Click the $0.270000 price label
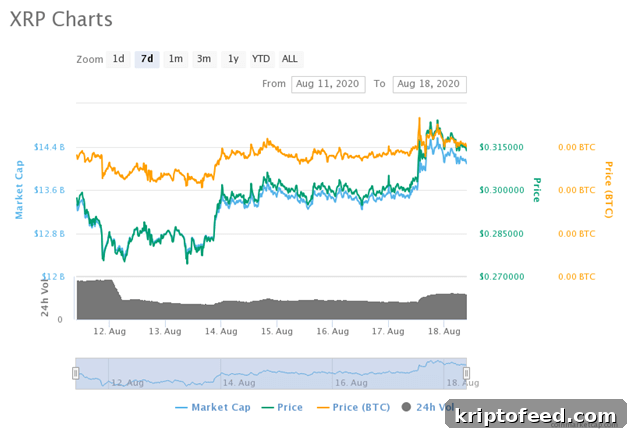The height and width of the screenshot is (433, 628). pos(501,276)
